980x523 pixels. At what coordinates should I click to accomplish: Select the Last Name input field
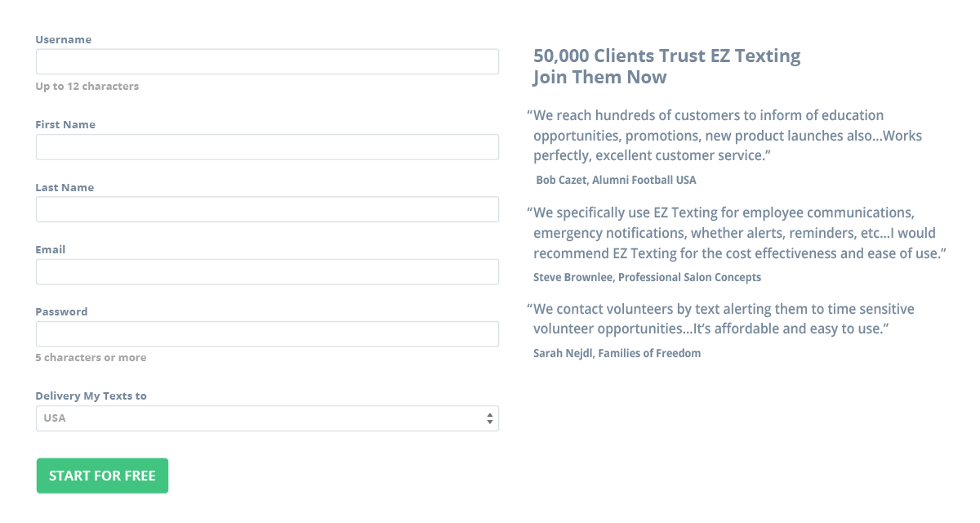click(x=267, y=209)
